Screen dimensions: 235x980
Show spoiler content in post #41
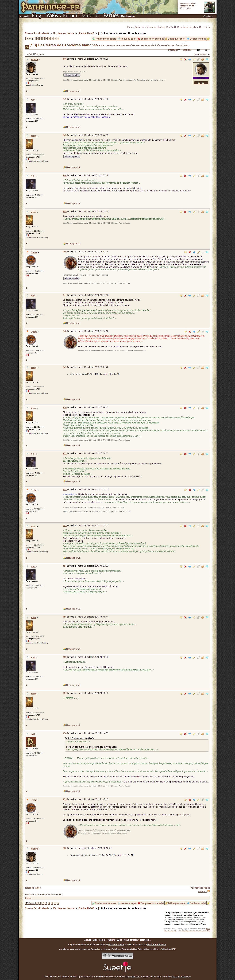point(71,75)
